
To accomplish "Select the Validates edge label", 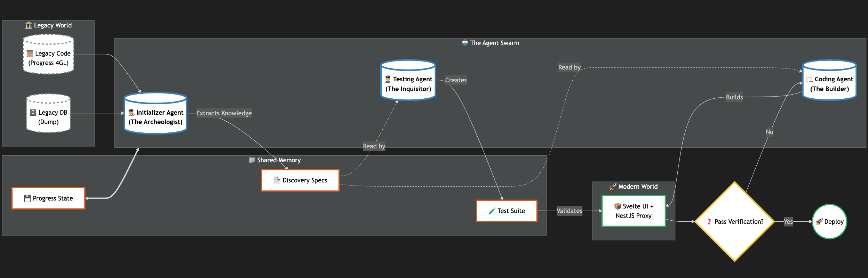I will (569, 211).
